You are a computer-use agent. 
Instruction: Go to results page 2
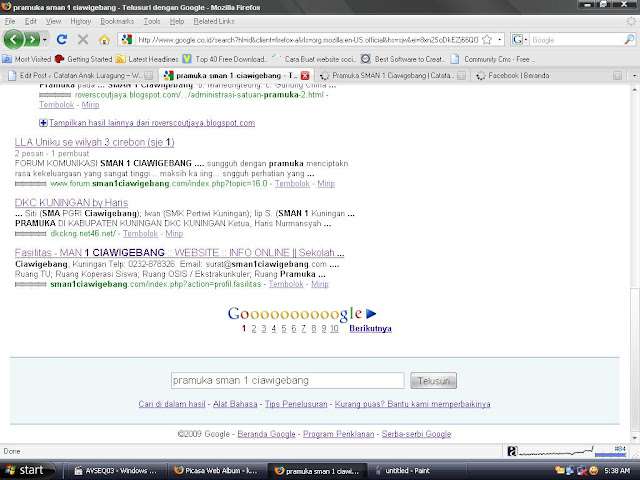pyautogui.click(x=254, y=329)
